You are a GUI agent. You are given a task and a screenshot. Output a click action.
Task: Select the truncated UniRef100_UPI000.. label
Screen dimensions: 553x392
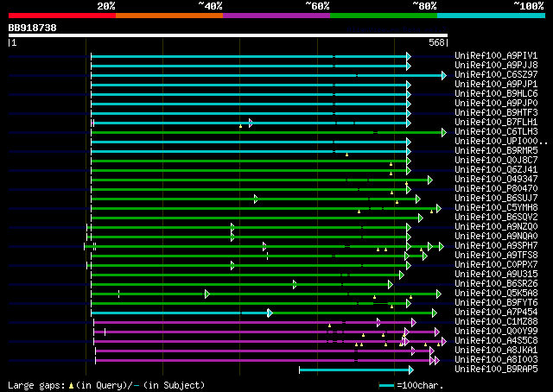click(x=501, y=142)
